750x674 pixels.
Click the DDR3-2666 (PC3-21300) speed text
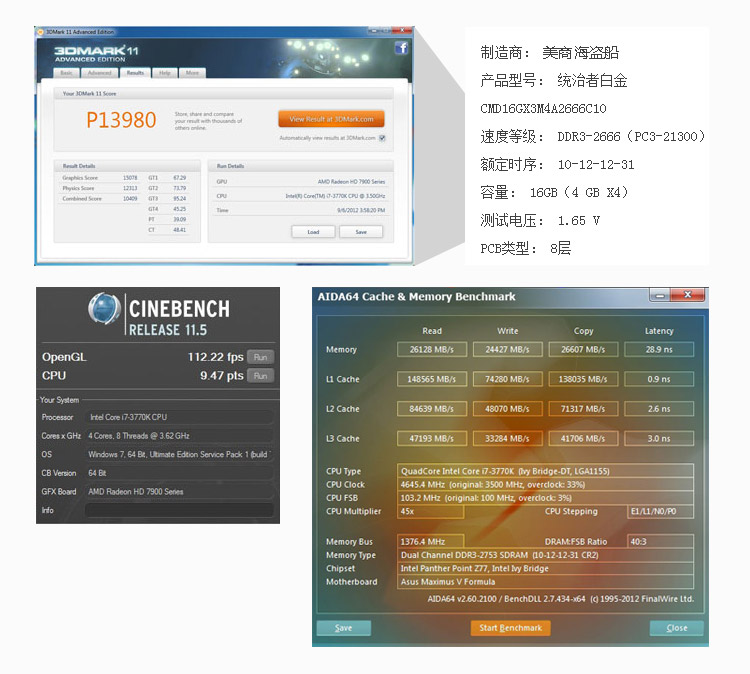(x=631, y=137)
